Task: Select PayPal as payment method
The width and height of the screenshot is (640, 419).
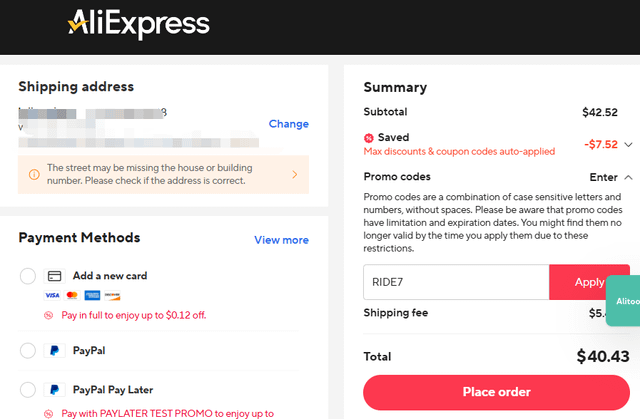Action: (x=27, y=351)
